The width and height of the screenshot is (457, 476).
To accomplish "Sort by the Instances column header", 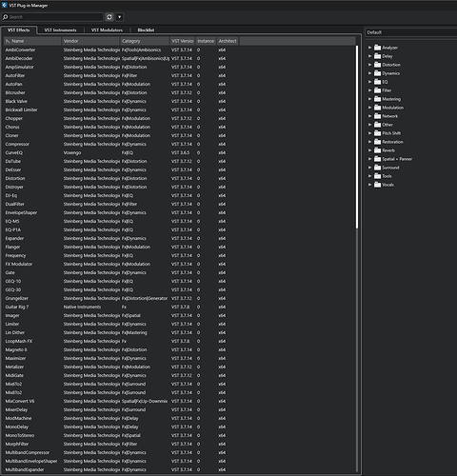I will 206,41.
